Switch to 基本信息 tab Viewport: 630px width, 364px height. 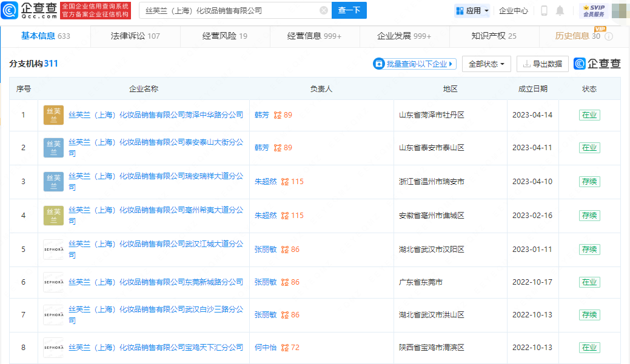(45, 36)
